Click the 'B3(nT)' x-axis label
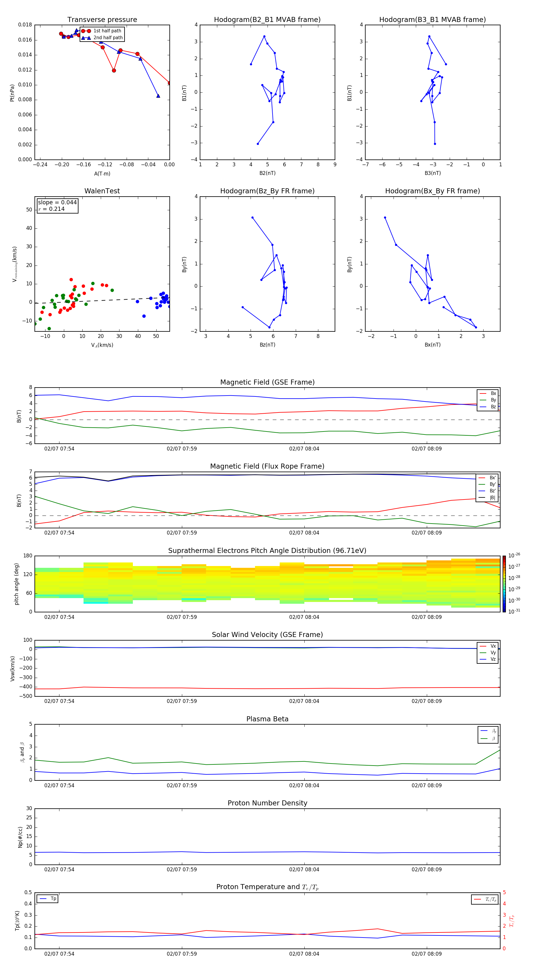535x980 pixels. [x=432, y=173]
